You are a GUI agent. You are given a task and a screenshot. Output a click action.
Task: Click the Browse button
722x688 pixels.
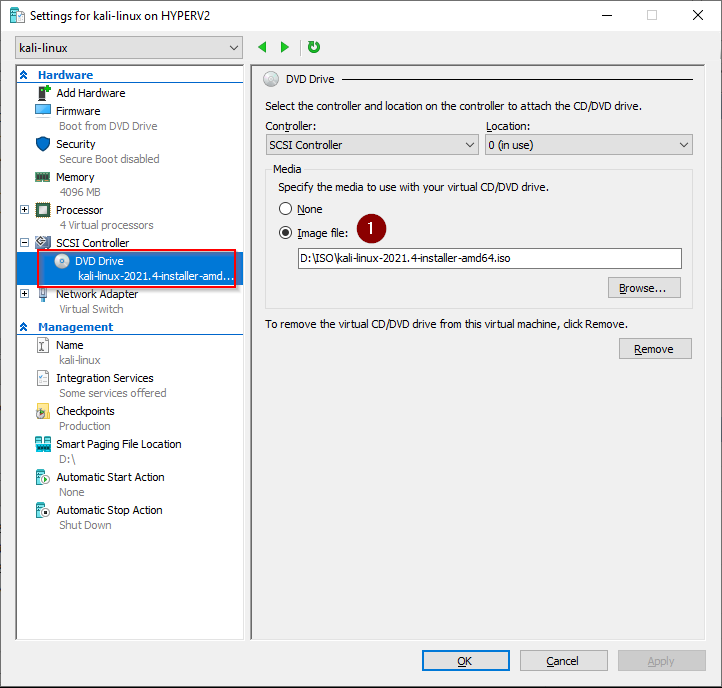(644, 288)
